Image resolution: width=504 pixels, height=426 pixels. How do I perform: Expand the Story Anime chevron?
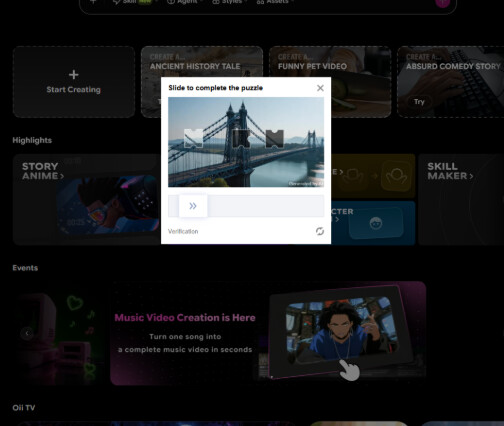[x=62, y=176]
